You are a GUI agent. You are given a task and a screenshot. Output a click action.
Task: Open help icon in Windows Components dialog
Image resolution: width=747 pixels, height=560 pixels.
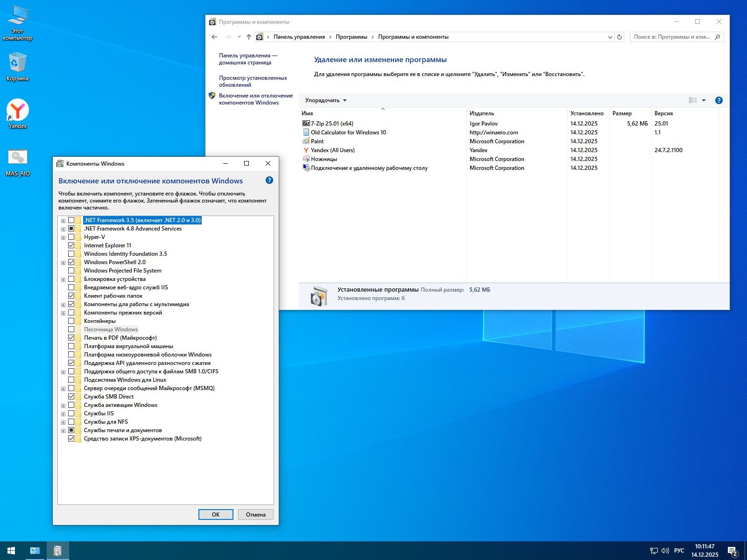(269, 181)
